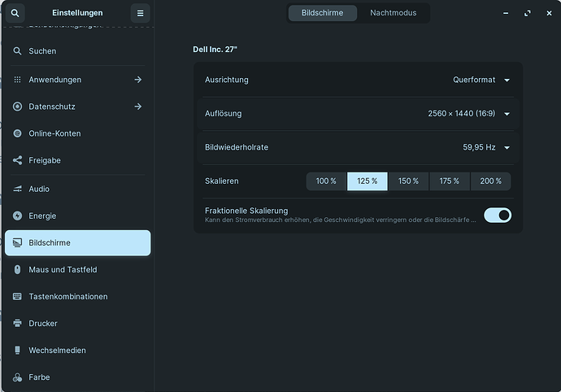
Task: Open Suchen settings panel
Action: click(x=77, y=51)
